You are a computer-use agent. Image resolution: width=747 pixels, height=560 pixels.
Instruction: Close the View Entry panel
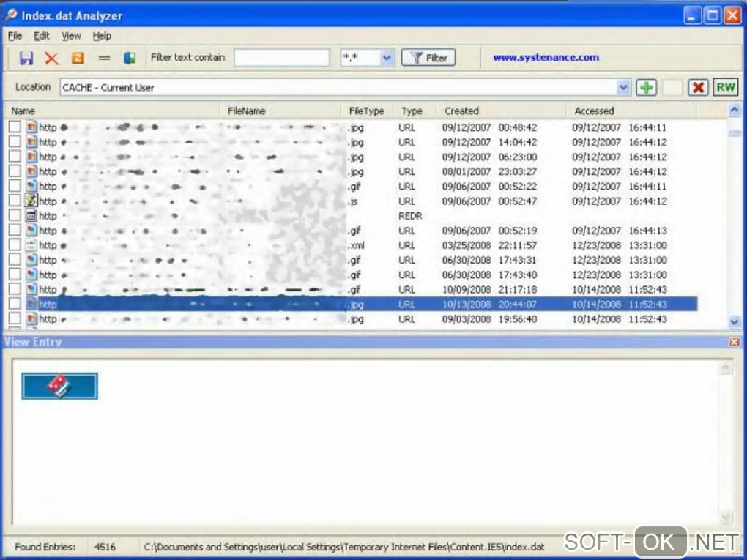coord(734,342)
